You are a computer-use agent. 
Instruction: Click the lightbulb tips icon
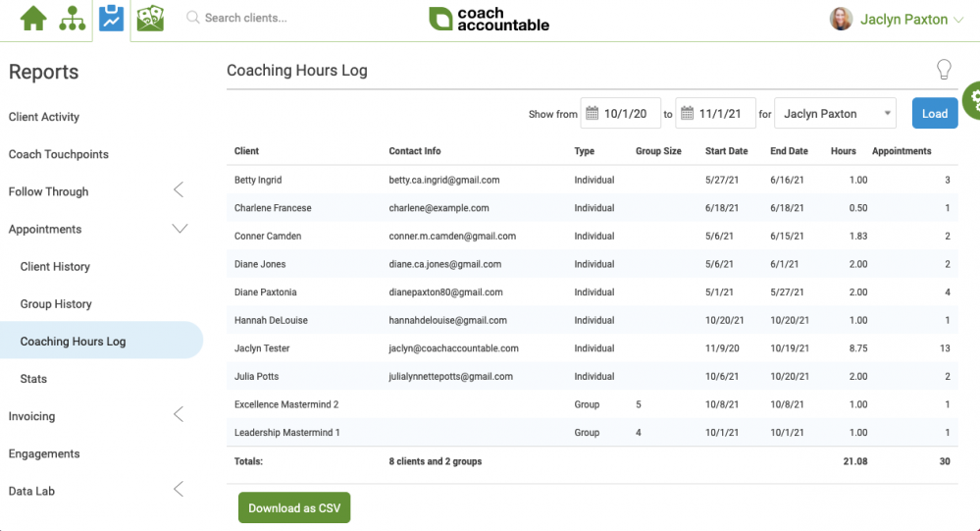(x=944, y=70)
